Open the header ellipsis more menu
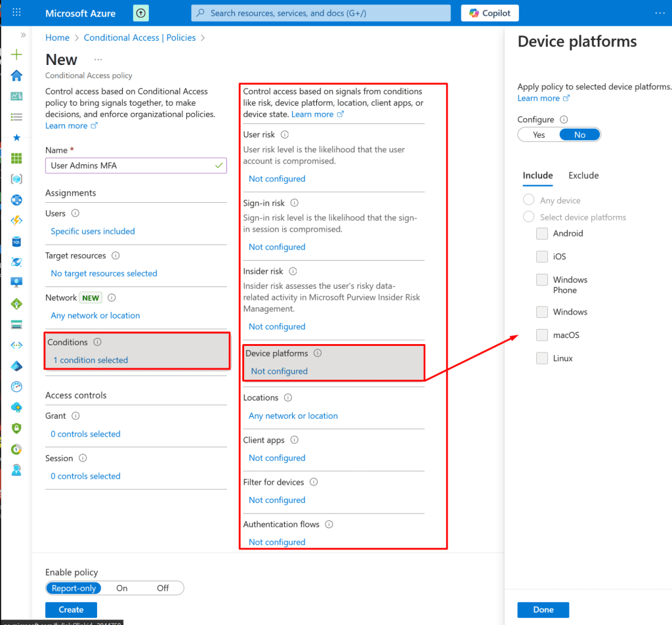 [x=660, y=13]
